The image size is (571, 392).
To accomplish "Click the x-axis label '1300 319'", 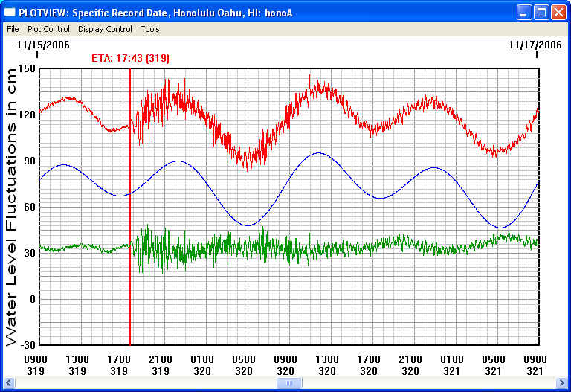I will [77, 365].
